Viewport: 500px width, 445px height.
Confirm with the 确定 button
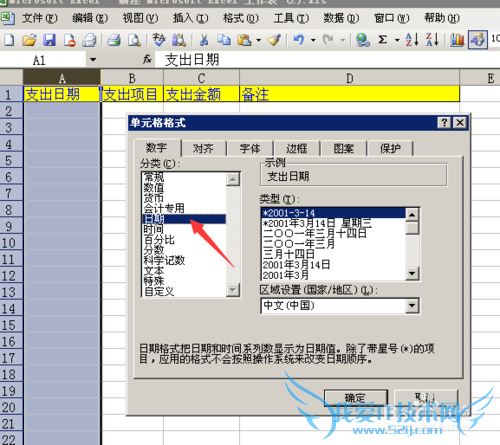[x=356, y=398]
